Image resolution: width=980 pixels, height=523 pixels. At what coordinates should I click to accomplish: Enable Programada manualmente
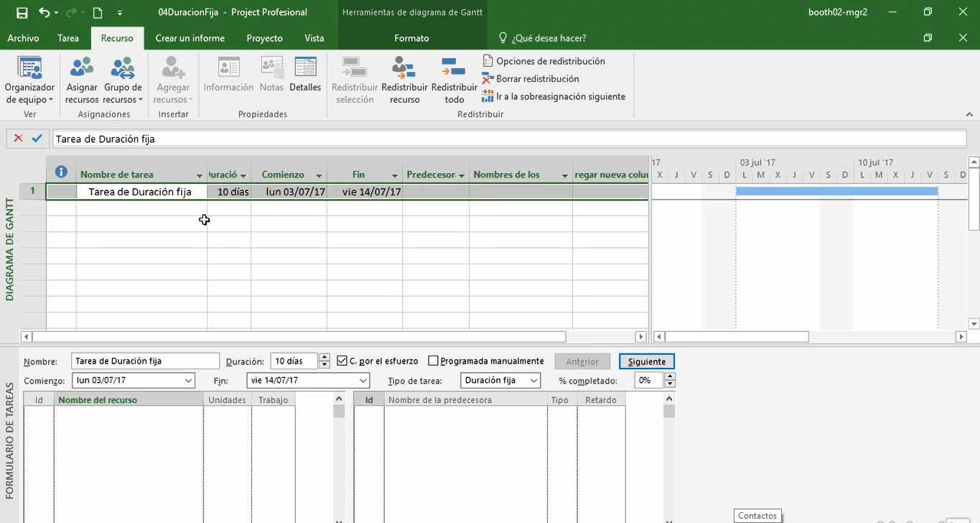[433, 361]
